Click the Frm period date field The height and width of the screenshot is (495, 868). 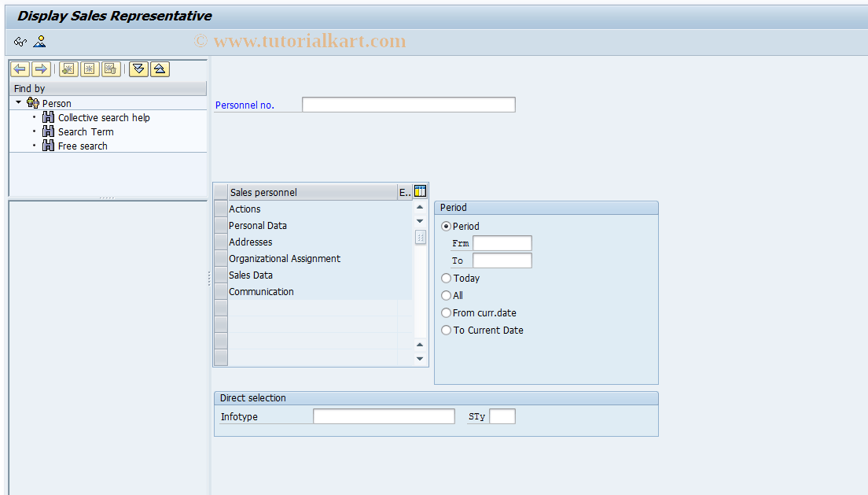click(x=502, y=242)
